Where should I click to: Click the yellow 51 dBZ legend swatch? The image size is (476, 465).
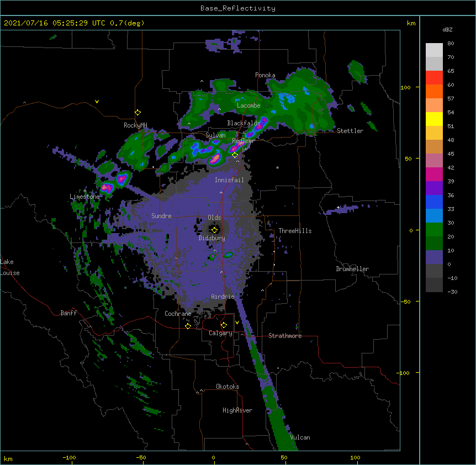434,119
